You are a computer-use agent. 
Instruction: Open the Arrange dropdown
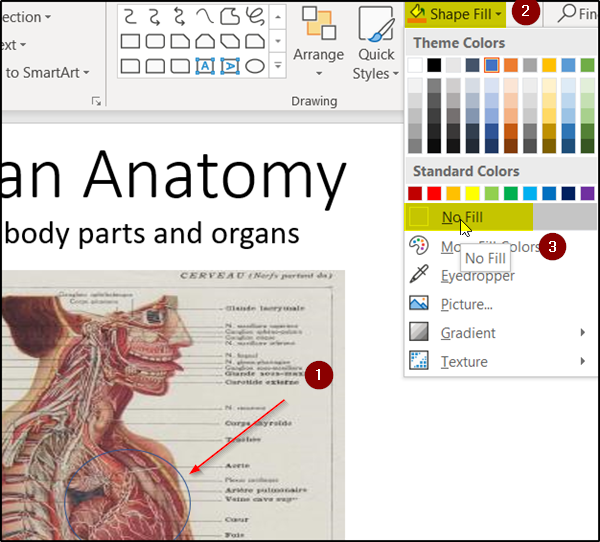pyautogui.click(x=318, y=42)
